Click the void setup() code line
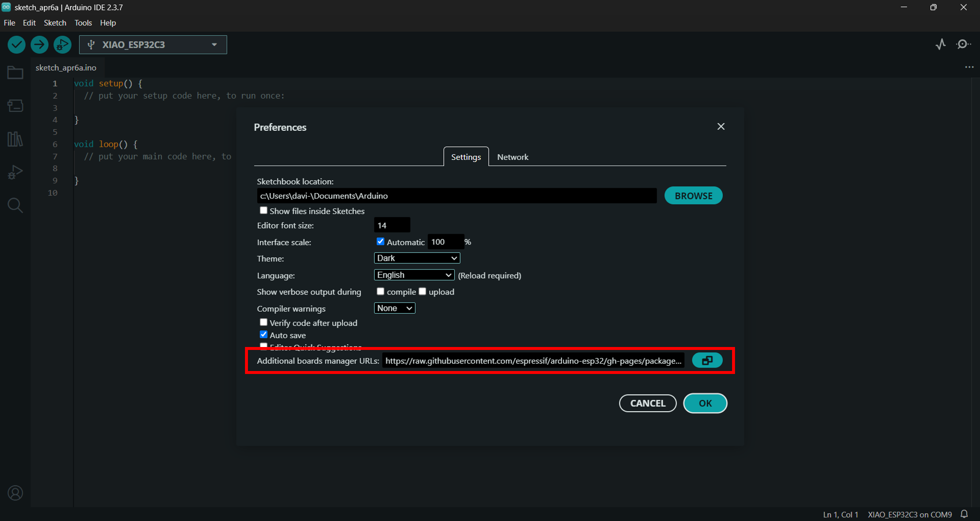 tap(108, 83)
